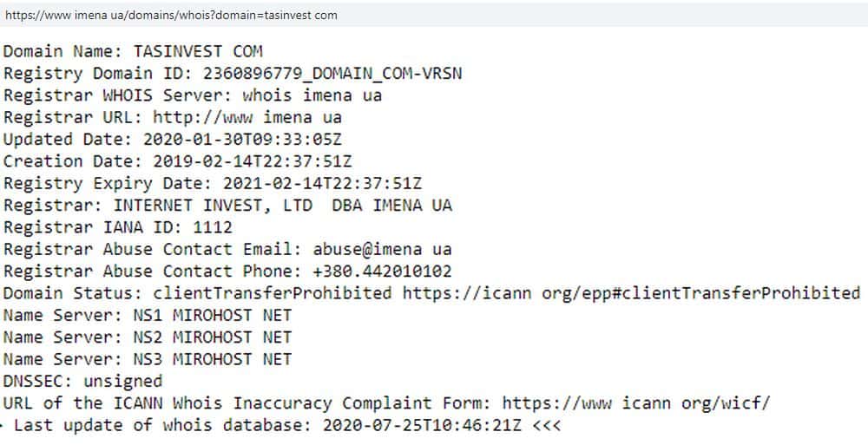Click the DNSSEC unsigned line
Image resolution: width=868 pixels, height=445 pixels.
pyautogui.click(x=82, y=381)
